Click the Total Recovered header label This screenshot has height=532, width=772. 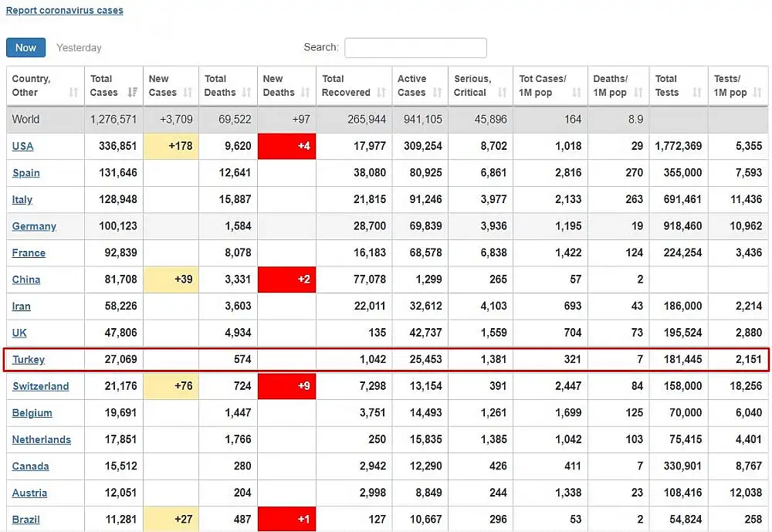tap(346, 85)
